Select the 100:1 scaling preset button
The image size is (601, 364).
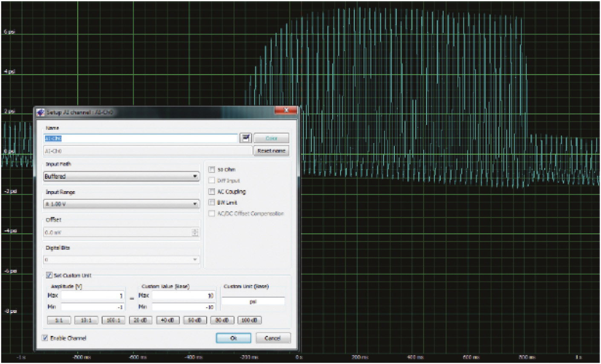click(x=113, y=320)
